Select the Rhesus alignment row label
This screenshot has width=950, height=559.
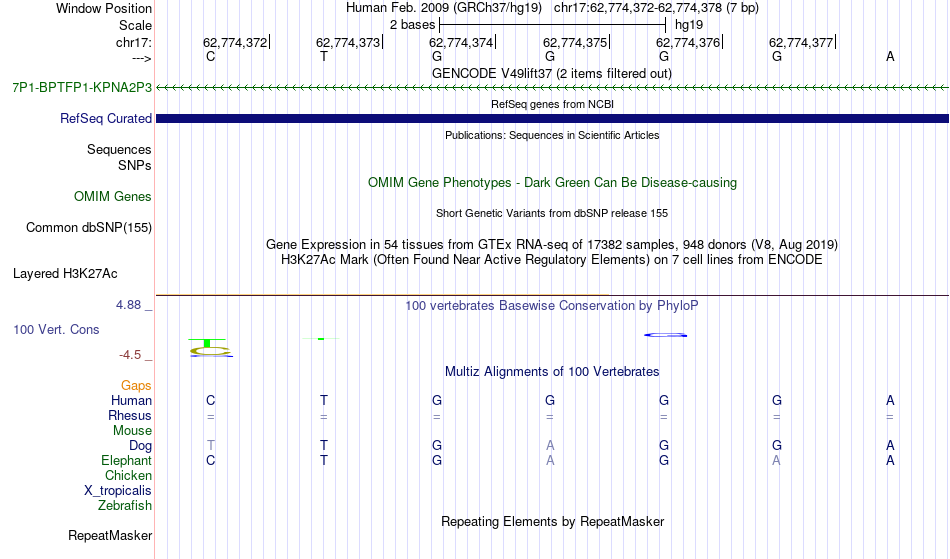(130, 415)
